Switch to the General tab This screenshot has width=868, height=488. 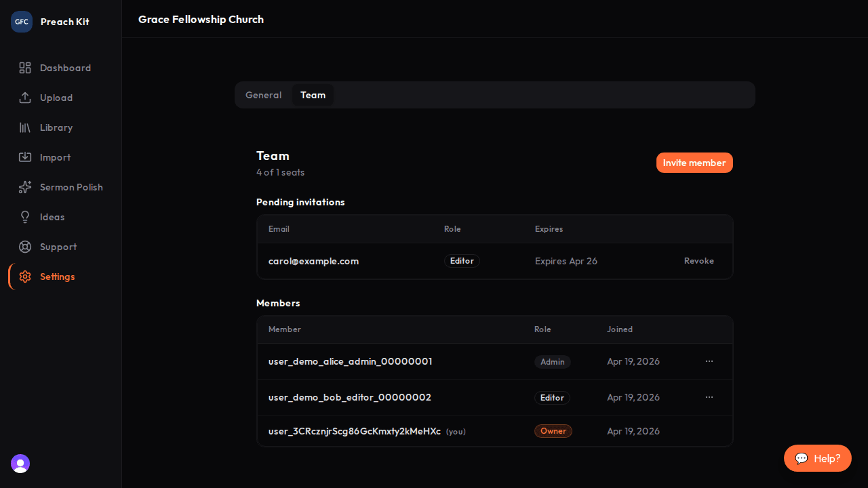[263, 95]
